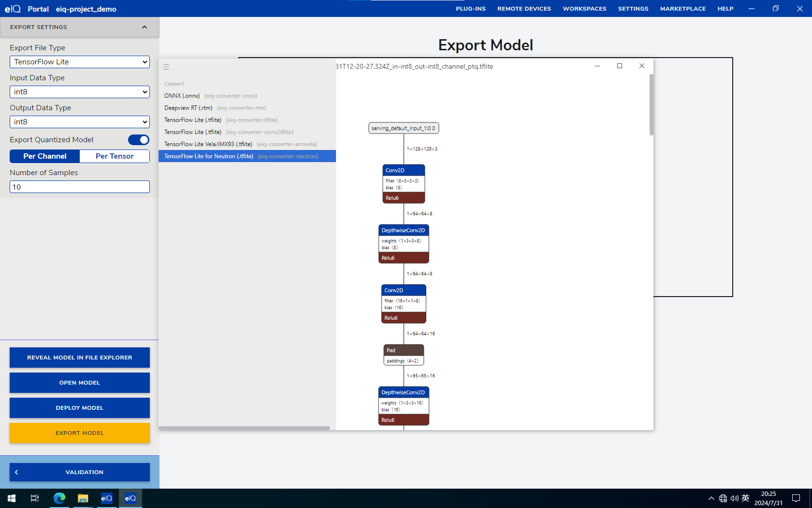The height and width of the screenshot is (508, 812).
Task: Click horizontal scrollbar under convert menu
Action: (245, 428)
